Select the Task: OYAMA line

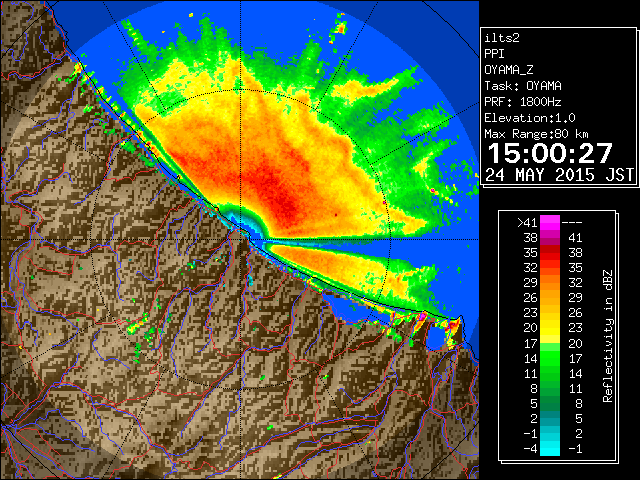tap(523, 86)
